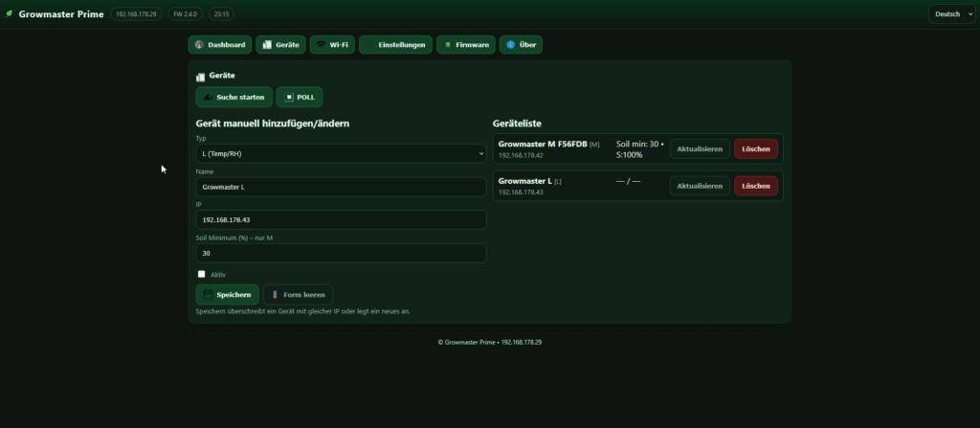The width and height of the screenshot is (980, 428).
Task: Click the Growmaster M F56FDB device name
Action: coord(543,144)
